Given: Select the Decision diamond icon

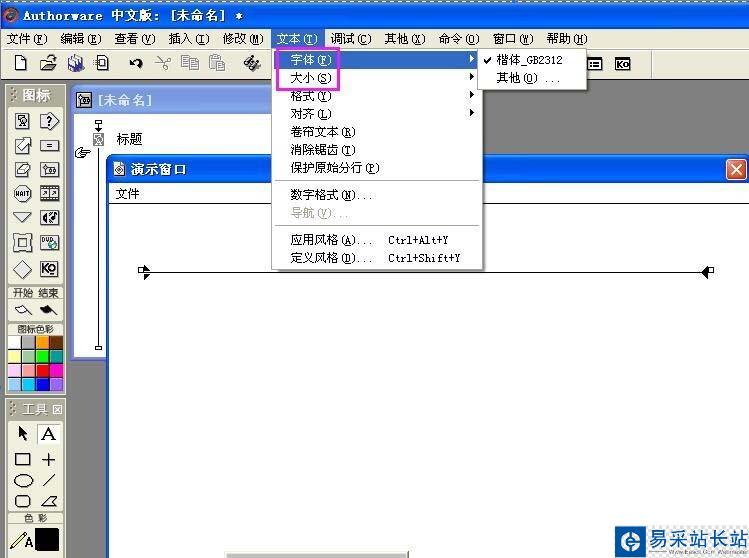Looking at the screenshot, I should pos(22,269).
